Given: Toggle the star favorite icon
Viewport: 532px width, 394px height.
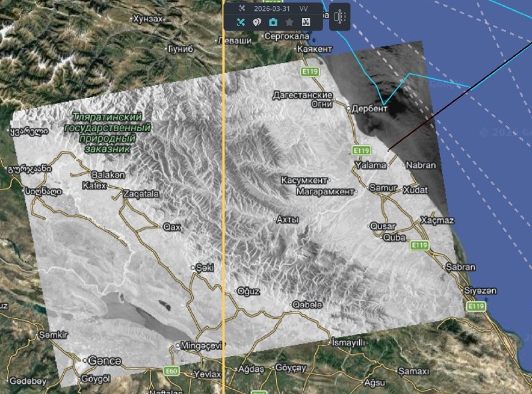Looking at the screenshot, I should click(289, 22).
